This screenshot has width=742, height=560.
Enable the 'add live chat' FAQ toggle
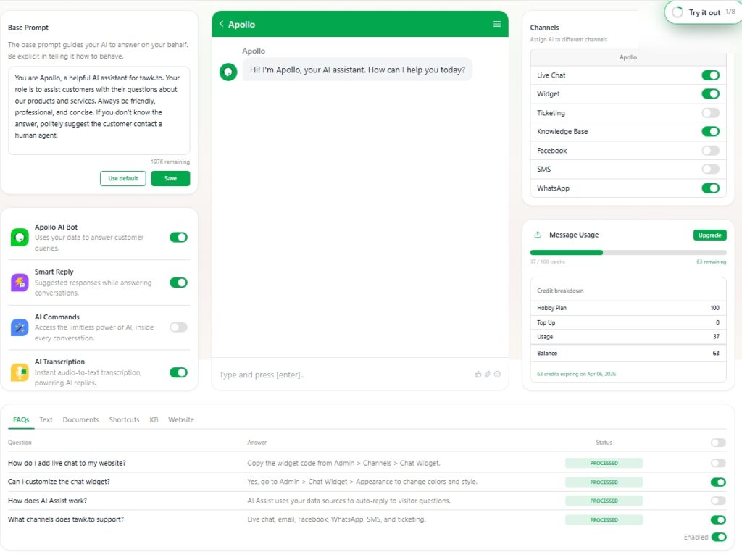[x=718, y=463]
